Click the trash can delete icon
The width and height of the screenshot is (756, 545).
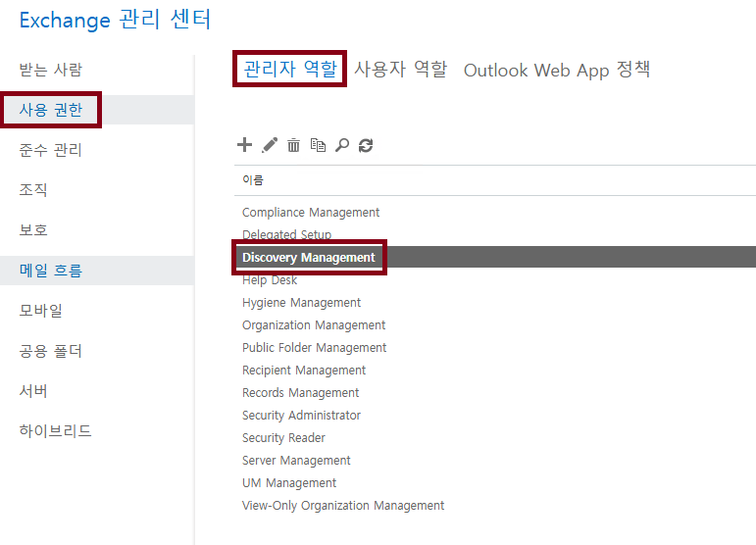pyautogui.click(x=293, y=145)
